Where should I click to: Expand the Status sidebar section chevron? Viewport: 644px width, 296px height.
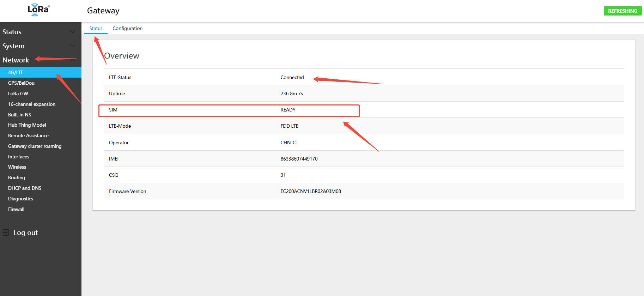73,32
